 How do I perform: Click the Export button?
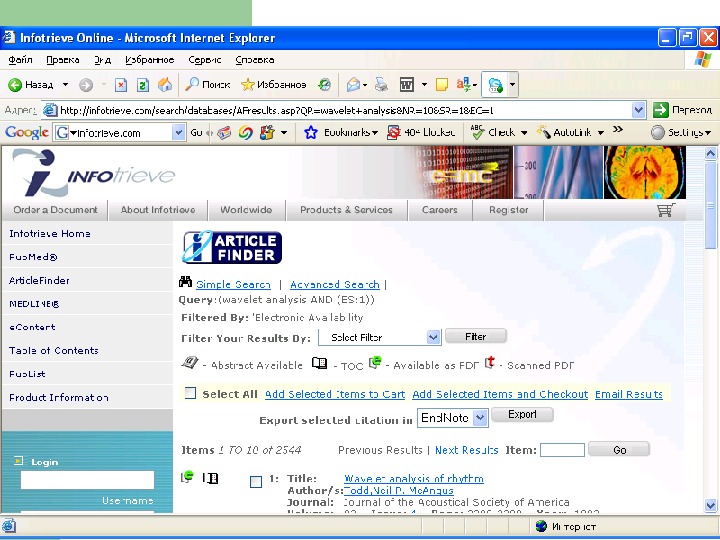click(x=522, y=415)
